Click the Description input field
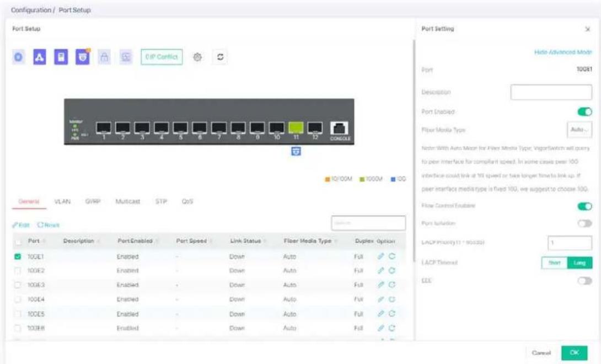 tap(551, 92)
